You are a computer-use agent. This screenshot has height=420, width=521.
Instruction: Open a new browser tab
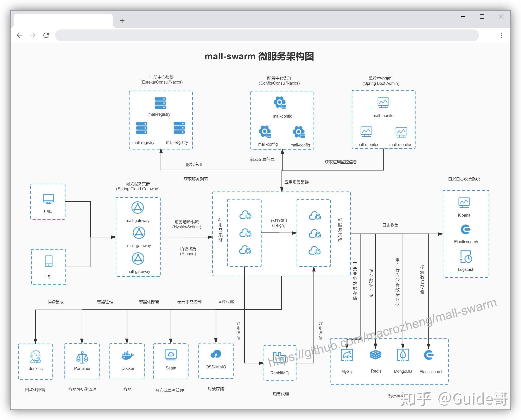coord(122,21)
